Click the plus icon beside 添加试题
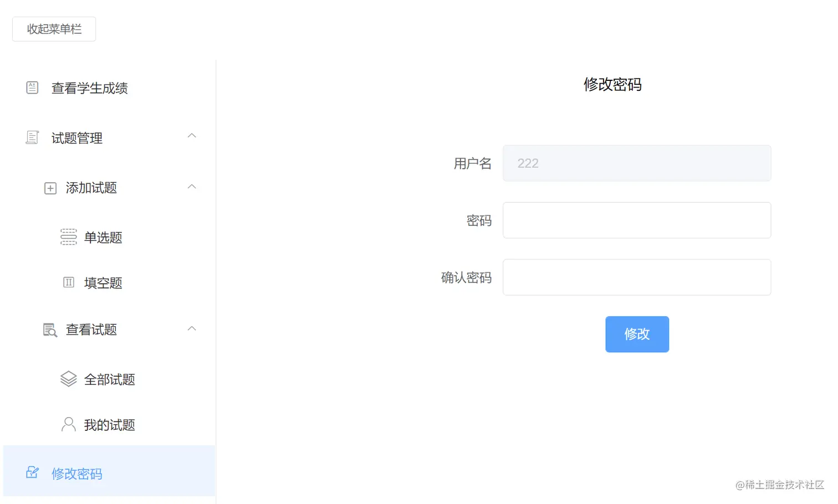This screenshot has width=838, height=504. coord(50,188)
